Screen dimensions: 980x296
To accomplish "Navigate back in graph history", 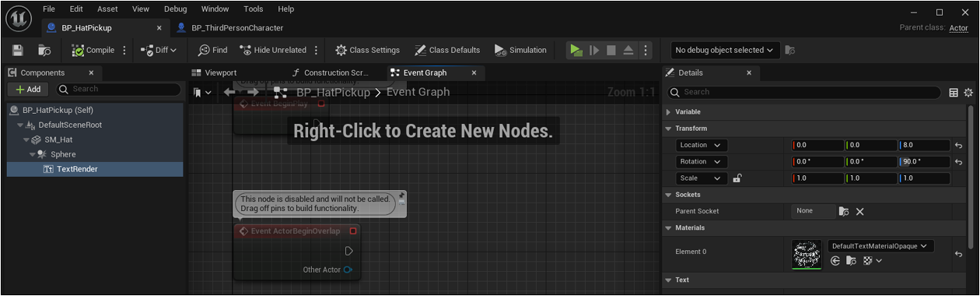I will point(229,92).
